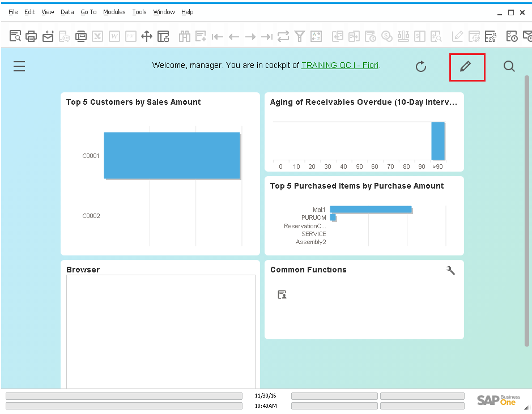The image size is (532, 414).
Task: Open the Go To menu
Action: click(x=88, y=12)
